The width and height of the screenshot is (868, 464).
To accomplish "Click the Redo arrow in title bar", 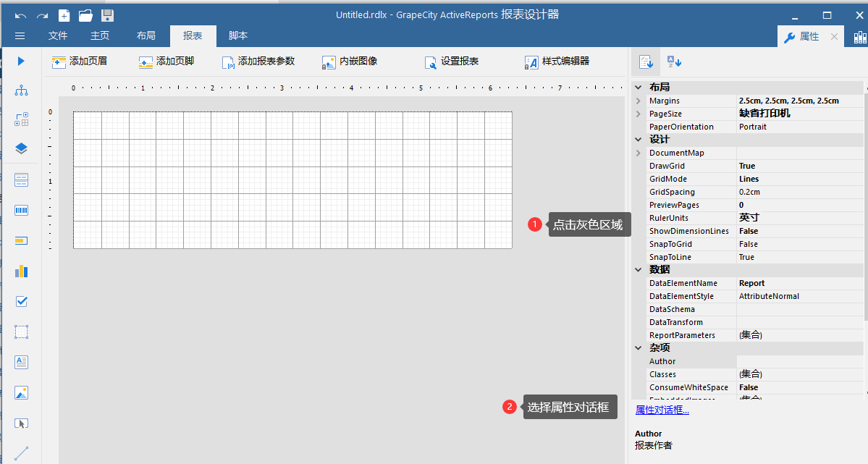I will click(x=42, y=15).
